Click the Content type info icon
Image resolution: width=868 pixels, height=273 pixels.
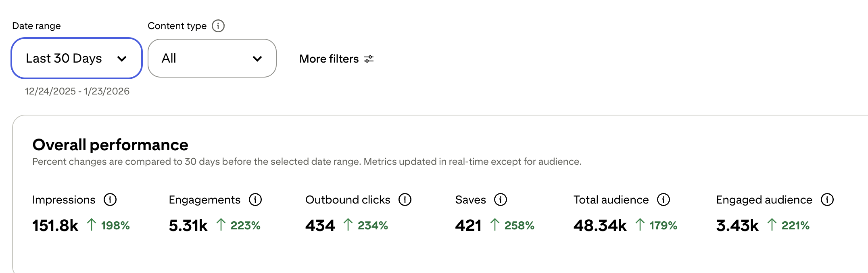point(218,26)
